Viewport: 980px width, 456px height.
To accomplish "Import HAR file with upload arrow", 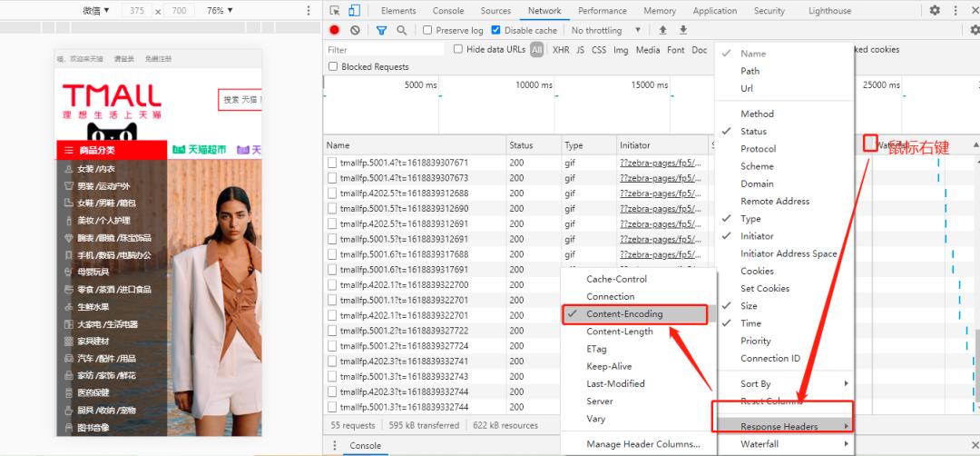I will point(662,30).
